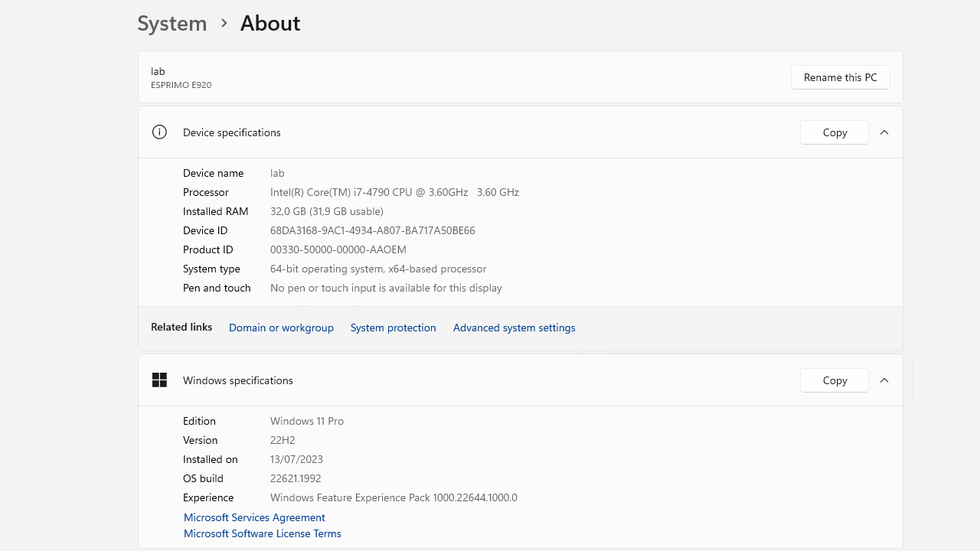The image size is (980, 551).
Task: Click the OS build label
Action: (203, 478)
